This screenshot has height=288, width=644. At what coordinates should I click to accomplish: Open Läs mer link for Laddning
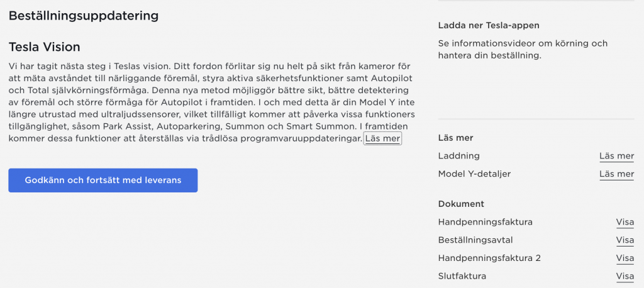[616, 156]
